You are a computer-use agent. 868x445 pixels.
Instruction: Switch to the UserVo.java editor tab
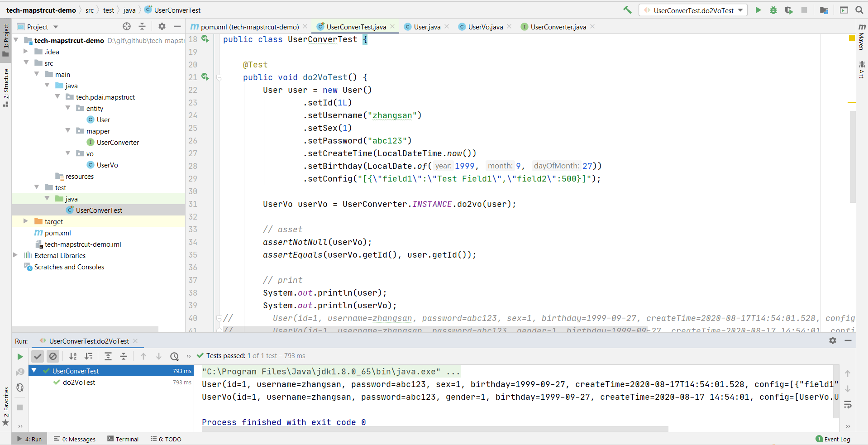point(485,27)
